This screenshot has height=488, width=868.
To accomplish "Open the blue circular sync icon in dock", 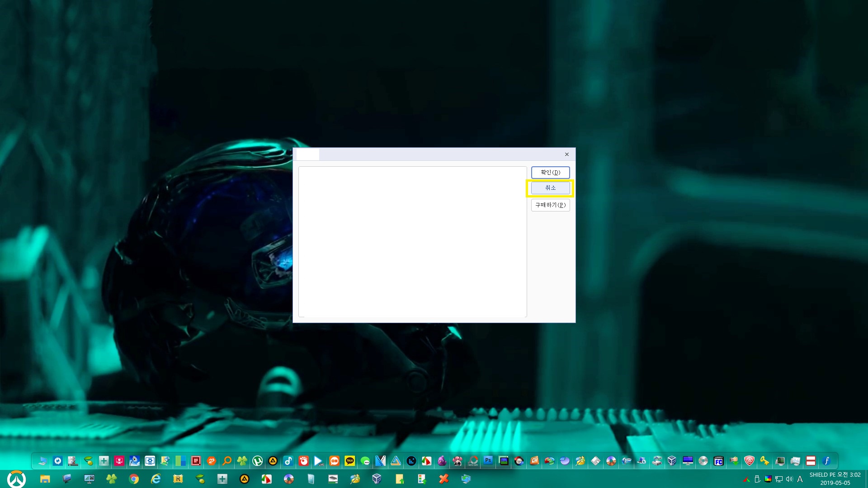I will tap(58, 461).
